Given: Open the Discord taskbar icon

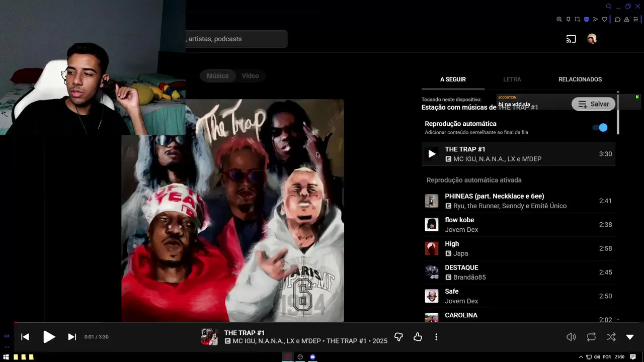Looking at the screenshot, I should click(x=312, y=357).
